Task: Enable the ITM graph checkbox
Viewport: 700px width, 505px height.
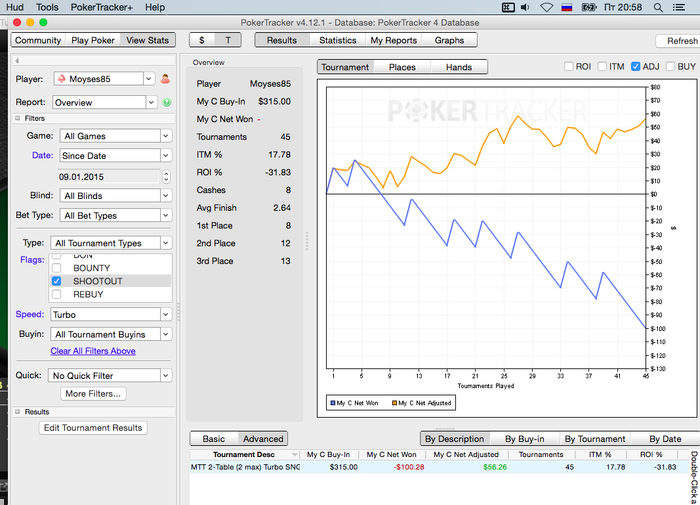Action: pos(602,67)
